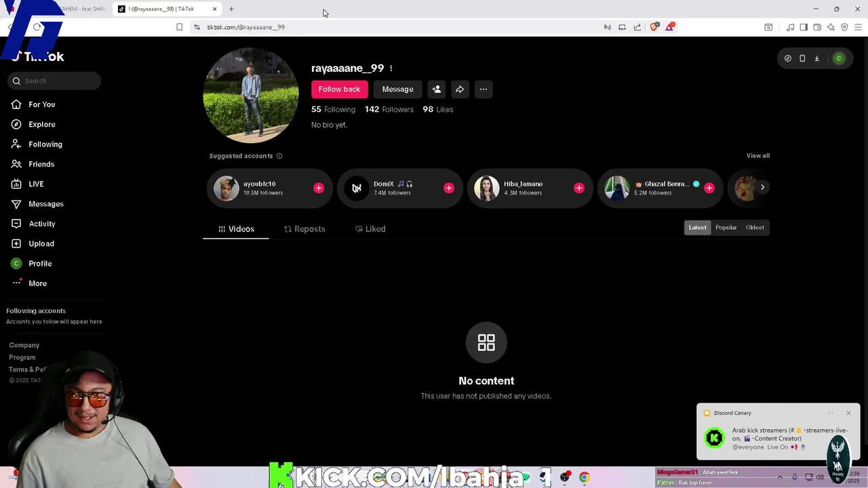Open Brave playlist music note icon
Screen dimensions: 868x488
click(790, 27)
